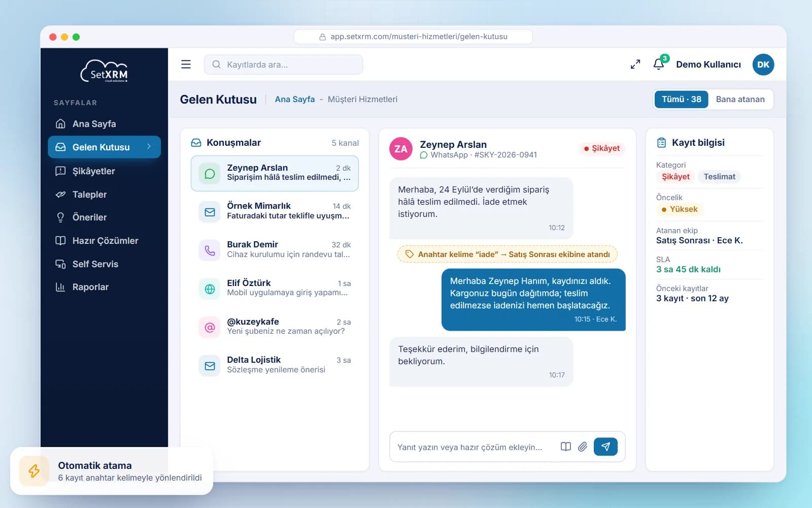This screenshot has width=812, height=508.
Task: Click the browser address bar URL
Action: point(413,37)
